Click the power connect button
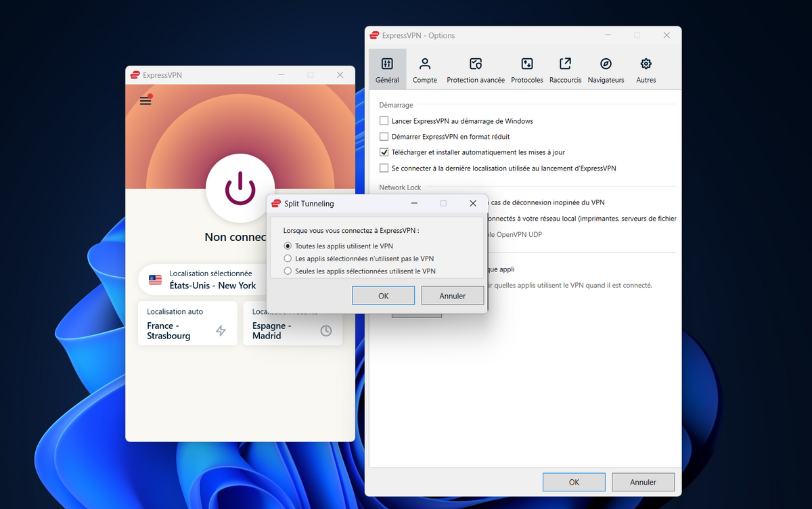Viewport: 812px width, 509px height. click(240, 188)
